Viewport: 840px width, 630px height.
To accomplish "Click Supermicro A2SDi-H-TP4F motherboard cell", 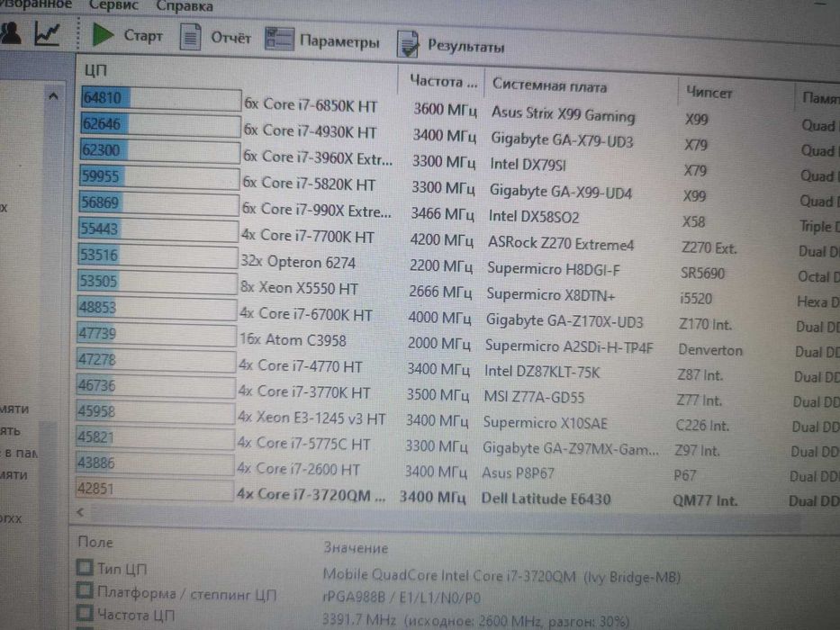I will click(x=569, y=347).
